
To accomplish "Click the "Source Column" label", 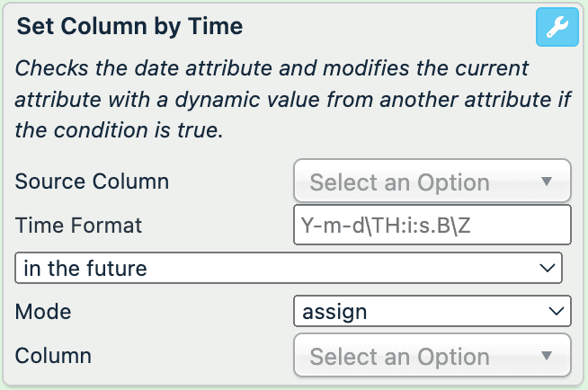I will click(x=92, y=182).
